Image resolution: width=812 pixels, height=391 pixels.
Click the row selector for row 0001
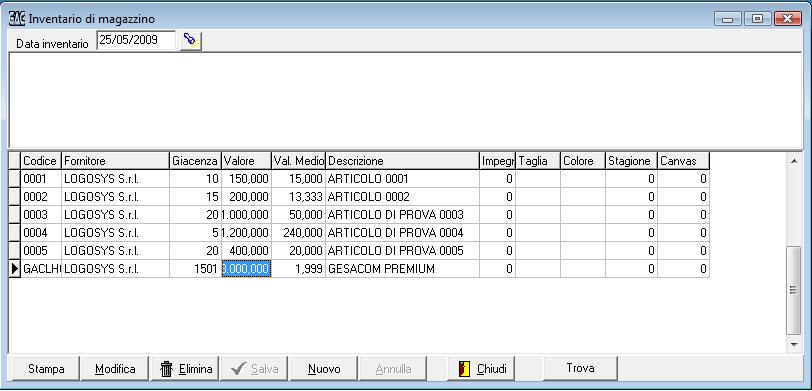(x=14, y=179)
